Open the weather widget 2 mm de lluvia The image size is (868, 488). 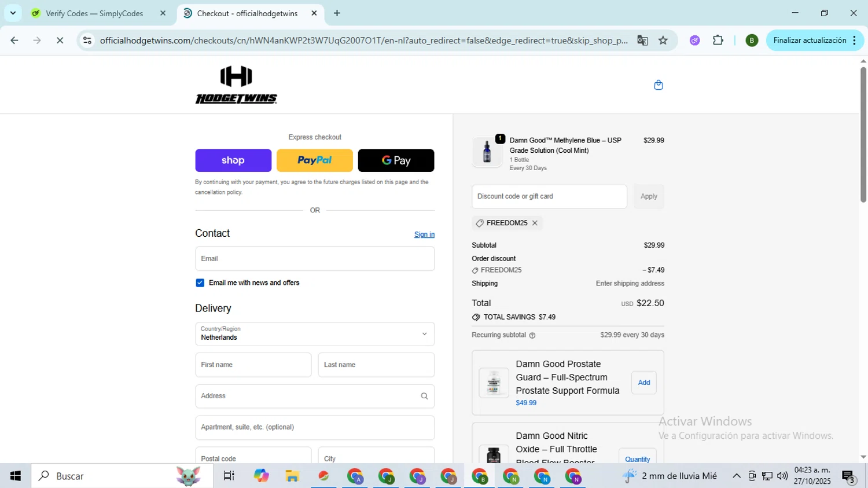pos(670,476)
